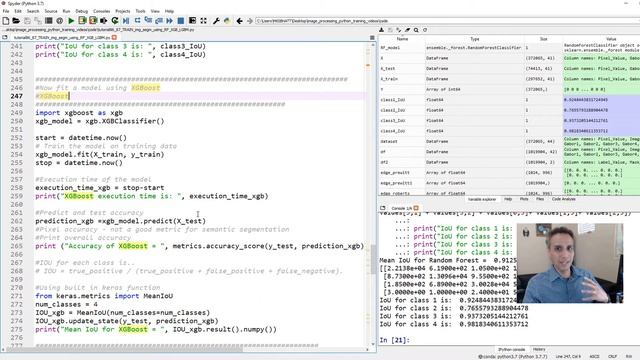The image size is (640, 360).
Task: Open the Consoles menu
Action: (101, 11)
